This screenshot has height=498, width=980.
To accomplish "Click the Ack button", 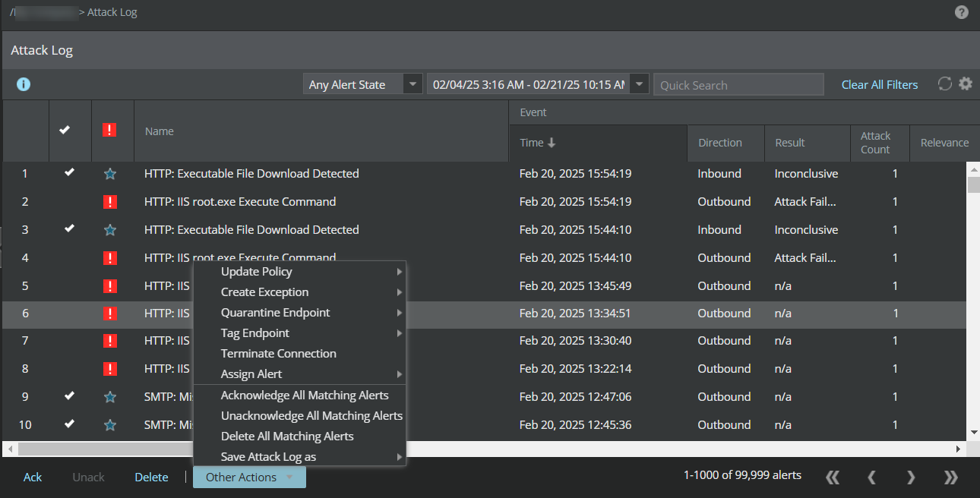I will (33, 478).
